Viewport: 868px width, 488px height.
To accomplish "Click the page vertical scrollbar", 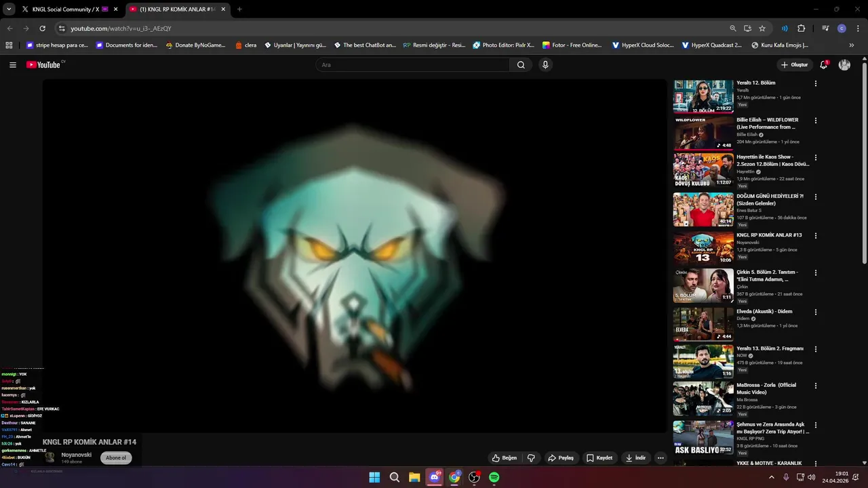I will tap(864, 163).
